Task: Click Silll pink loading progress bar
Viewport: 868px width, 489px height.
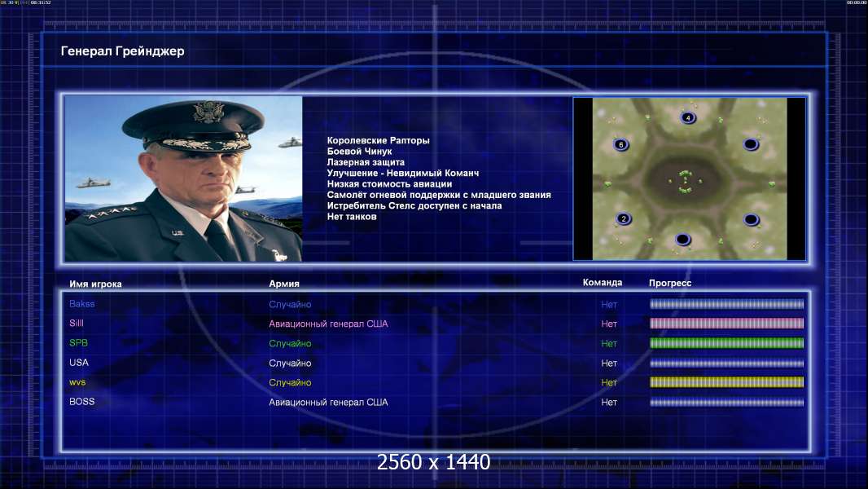Action: pos(726,324)
